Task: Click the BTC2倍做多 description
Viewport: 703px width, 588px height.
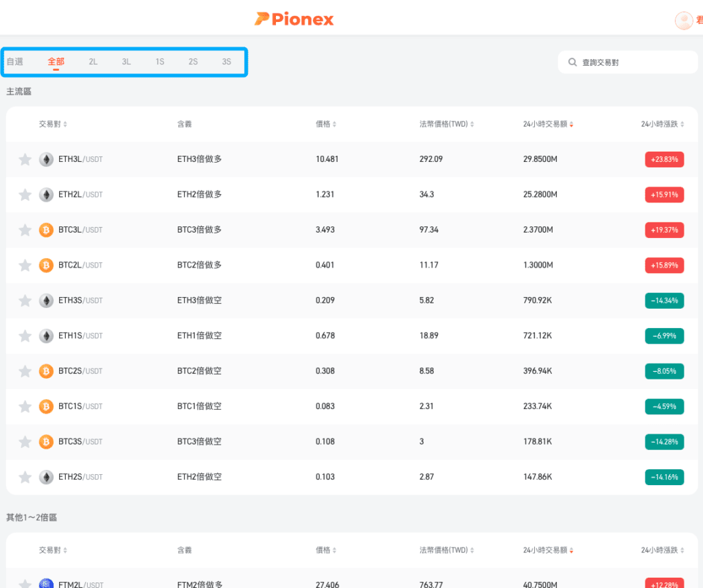Action: click(x=200, y=266)
